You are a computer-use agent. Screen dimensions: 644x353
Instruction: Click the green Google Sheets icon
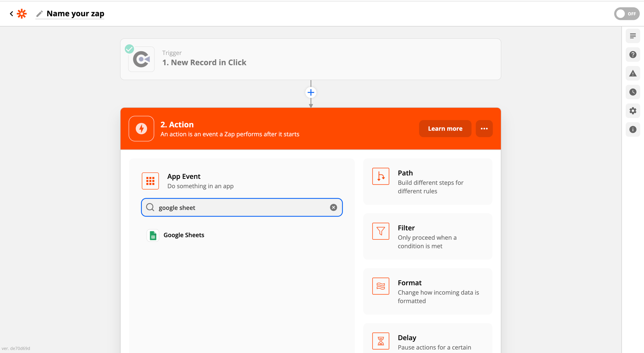(x=153, y=236)
